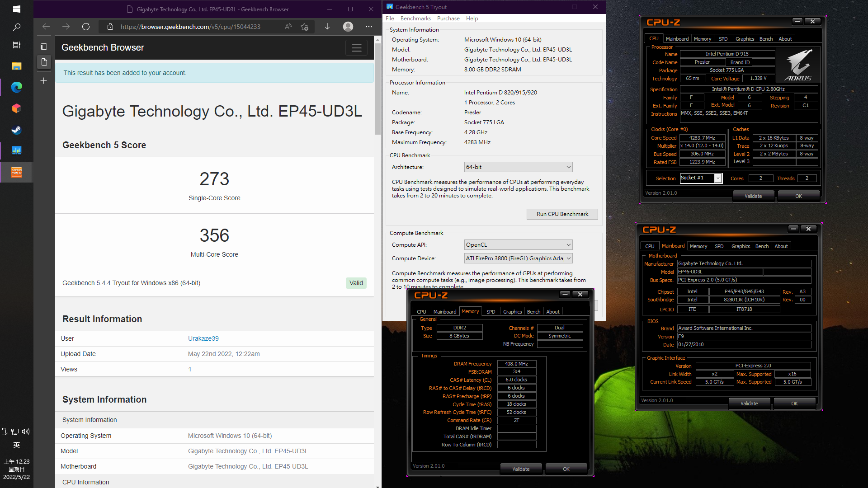The width and height of the screenshot is (868, 488).
Task: Open taskbar search icon
Action: coord(17,27)
